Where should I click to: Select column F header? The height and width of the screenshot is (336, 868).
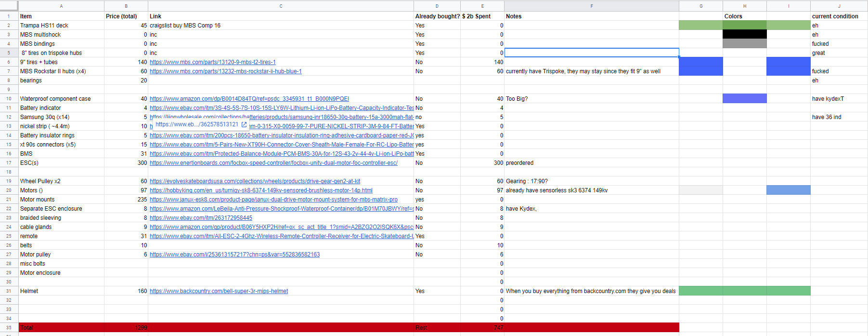[x=591, y=6]
